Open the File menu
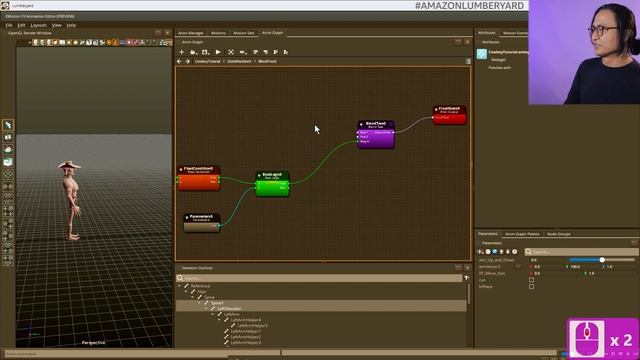This screenshot has height=360, width=640. (x=9, y=25)
